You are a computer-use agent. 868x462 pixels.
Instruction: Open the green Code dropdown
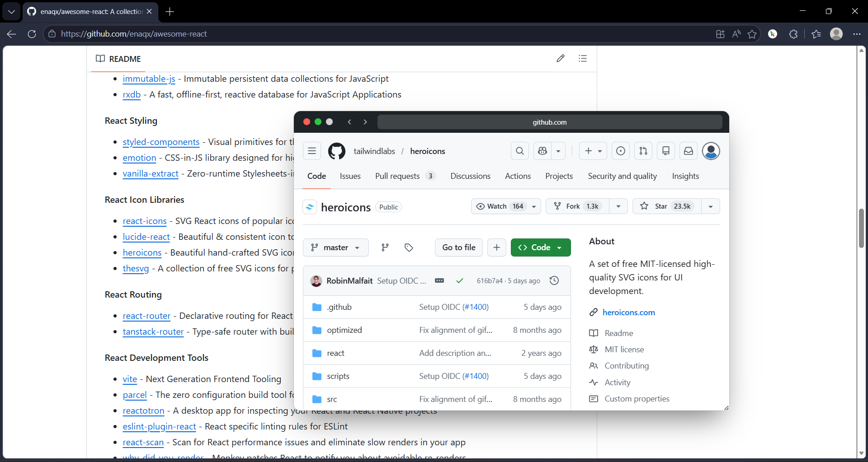point(541,247)
